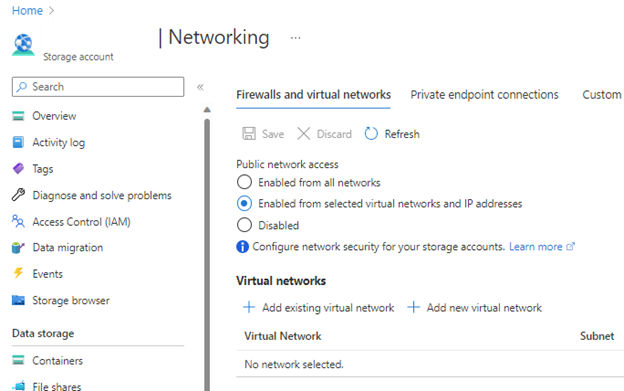The height and width of the screenshot is (391, 624).
Task: Select Enabled from all networks option
Action: pyautogui.click(x=244, y=182)
